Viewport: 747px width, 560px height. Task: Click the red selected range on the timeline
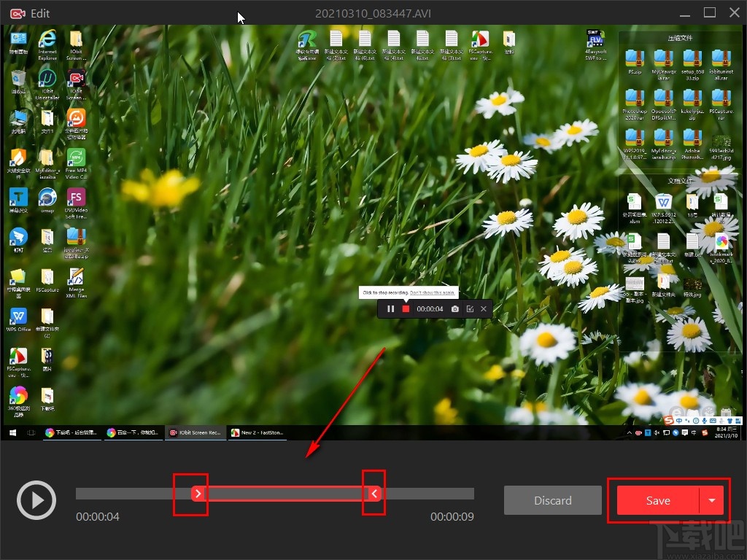[286, 494]
